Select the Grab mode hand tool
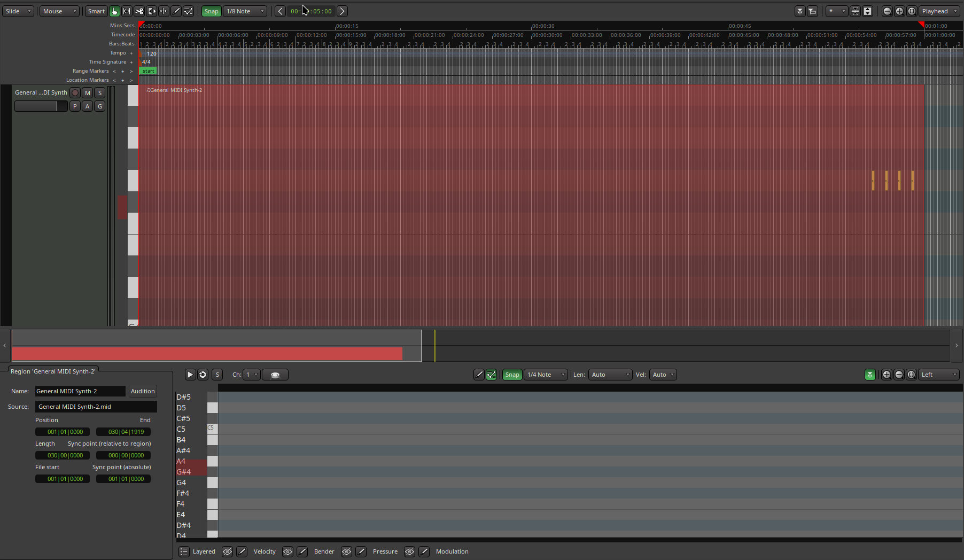 [x=114, y=11]
